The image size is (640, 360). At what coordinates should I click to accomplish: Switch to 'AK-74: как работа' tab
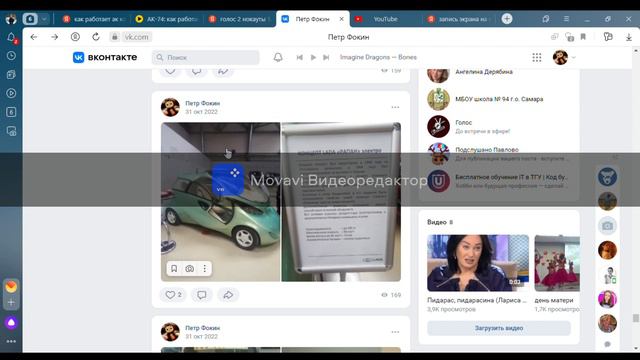click(167, 19)
